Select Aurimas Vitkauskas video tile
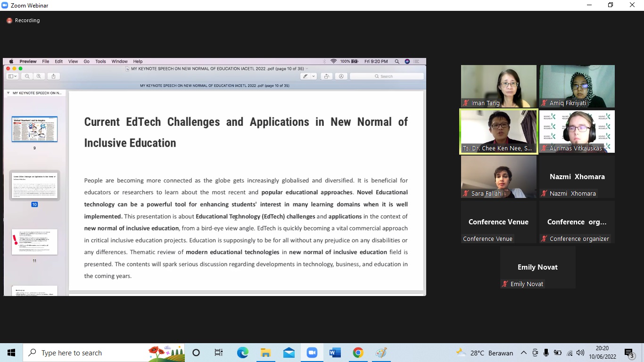Screen dimensions: 644x362 click(577, 132)
